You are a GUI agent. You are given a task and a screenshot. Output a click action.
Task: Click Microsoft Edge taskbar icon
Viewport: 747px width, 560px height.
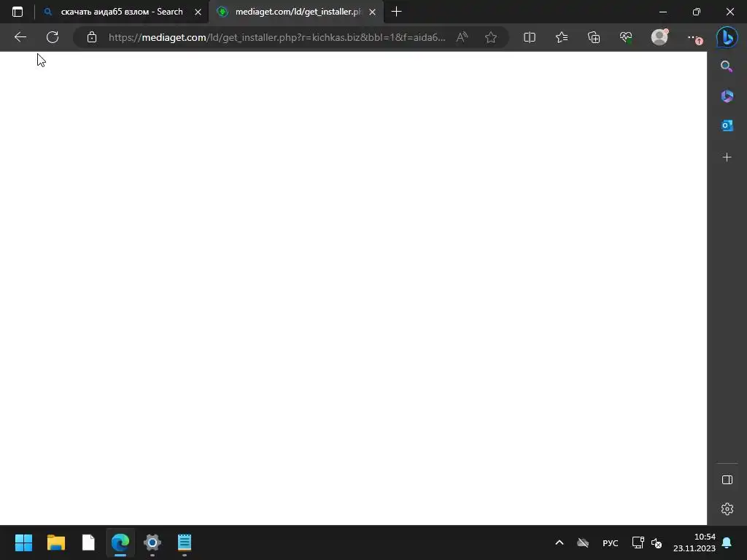point(120,542)
